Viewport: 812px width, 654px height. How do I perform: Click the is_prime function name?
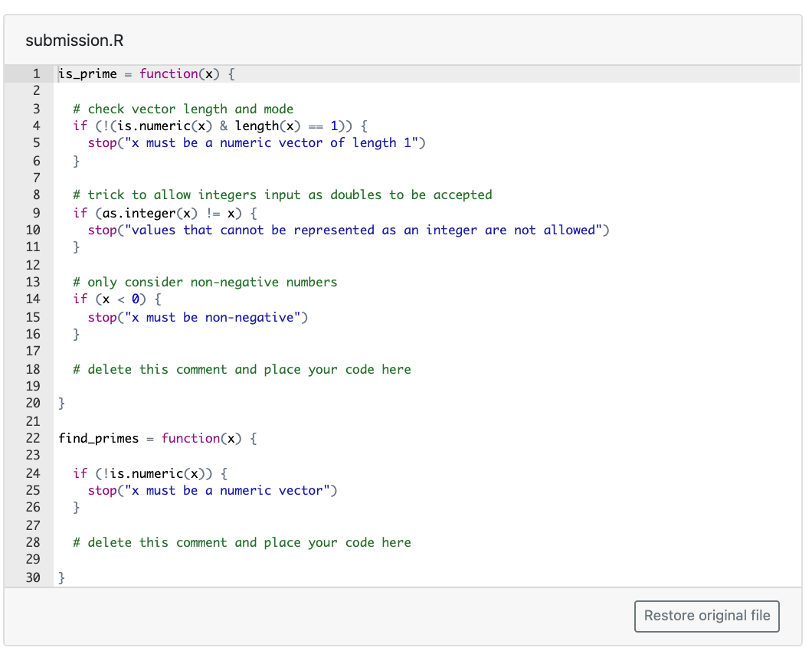(x=86, y=74)
